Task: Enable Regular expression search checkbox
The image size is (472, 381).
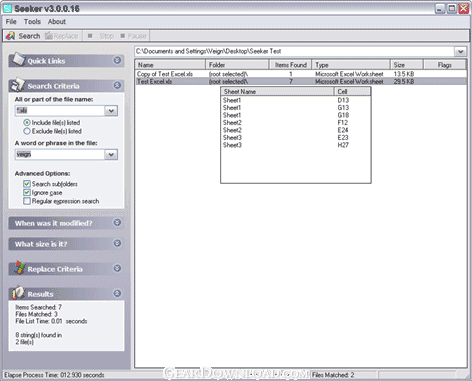Action: click(27, 201)
